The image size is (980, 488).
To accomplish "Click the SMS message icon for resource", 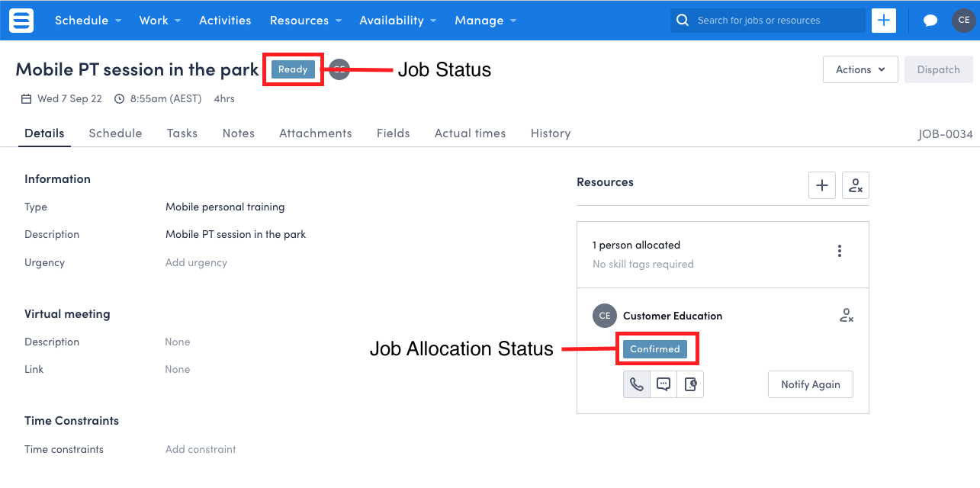I will 664,384.
